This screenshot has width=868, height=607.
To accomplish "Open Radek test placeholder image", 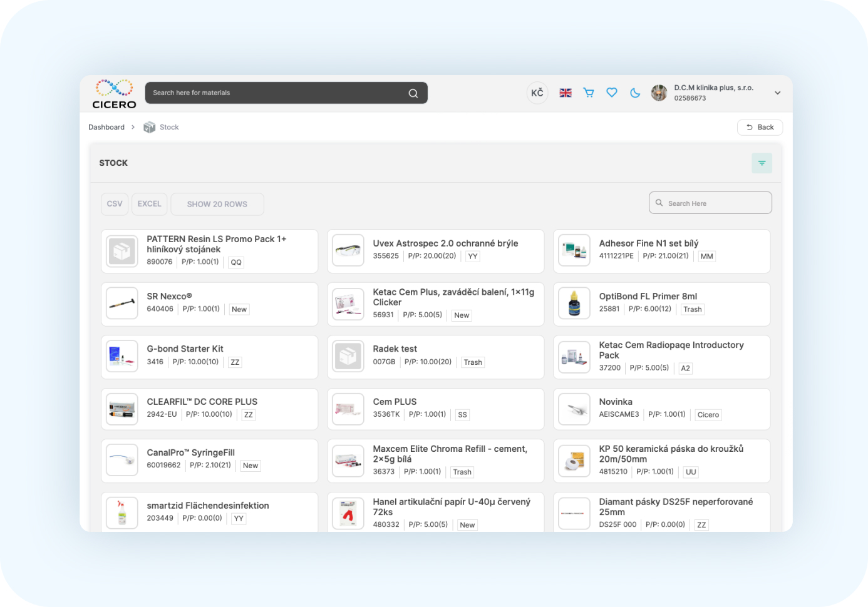I will tap(348, 357).
